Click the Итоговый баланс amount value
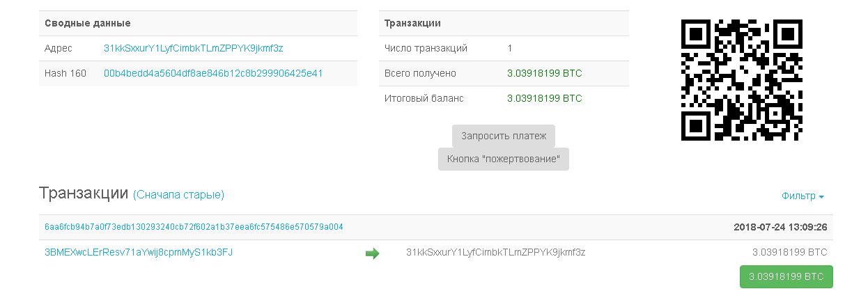868x298 pixels. pos(544,98)
